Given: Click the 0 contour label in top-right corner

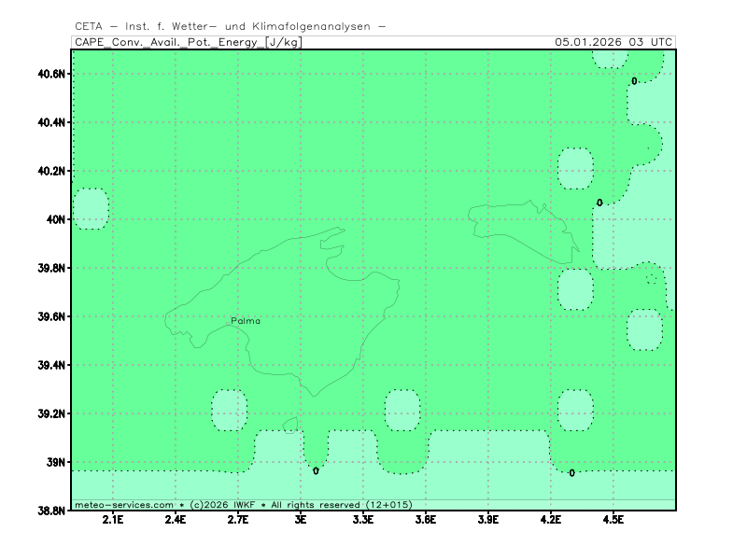Looking at the screenshot, I should pyautogui.click(x=634, y=81).
